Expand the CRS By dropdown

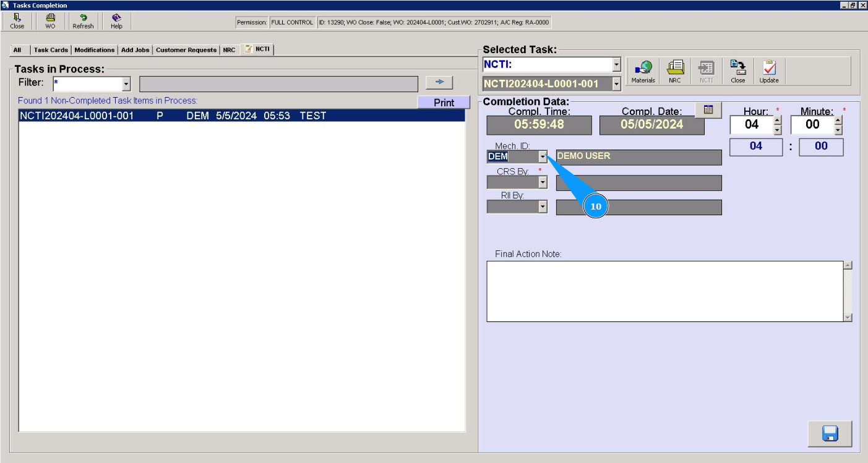click(x=543, y=182)
